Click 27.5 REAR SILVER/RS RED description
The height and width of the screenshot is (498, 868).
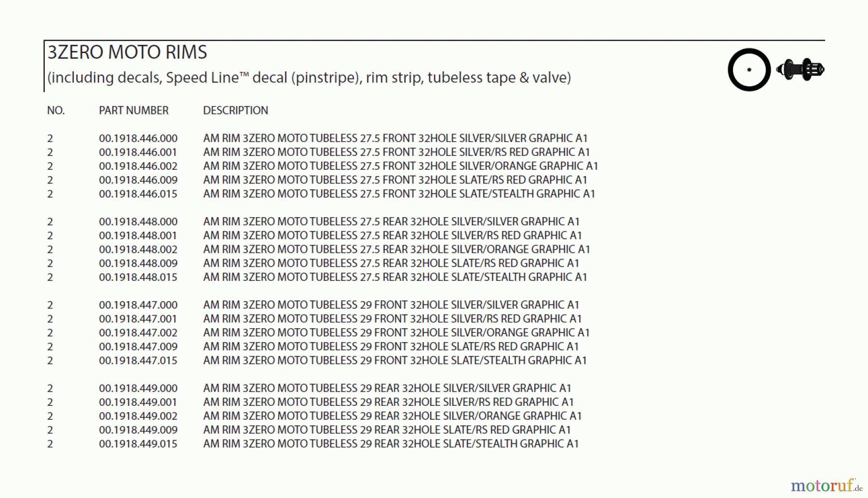coord(393,236)
